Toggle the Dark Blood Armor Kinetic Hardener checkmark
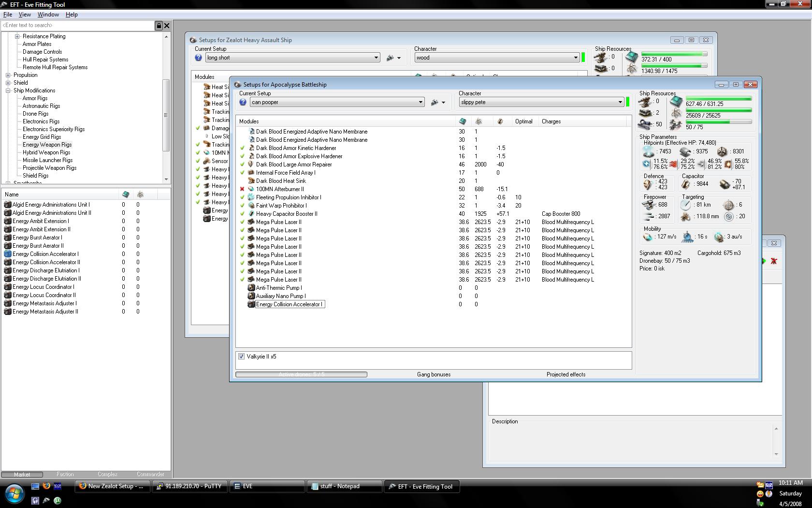Screen dimensions: 812x508 243,148
